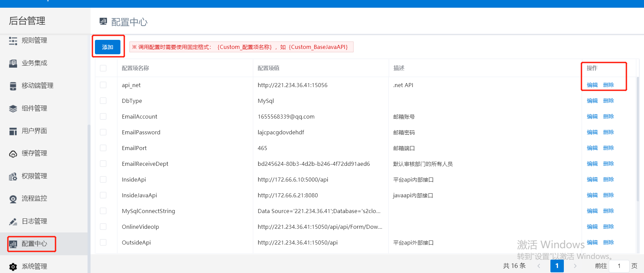The height and width of the screenshot is (273, 644).
Task: Edit the EmailPort entry
Action: (x=592, y=148)
